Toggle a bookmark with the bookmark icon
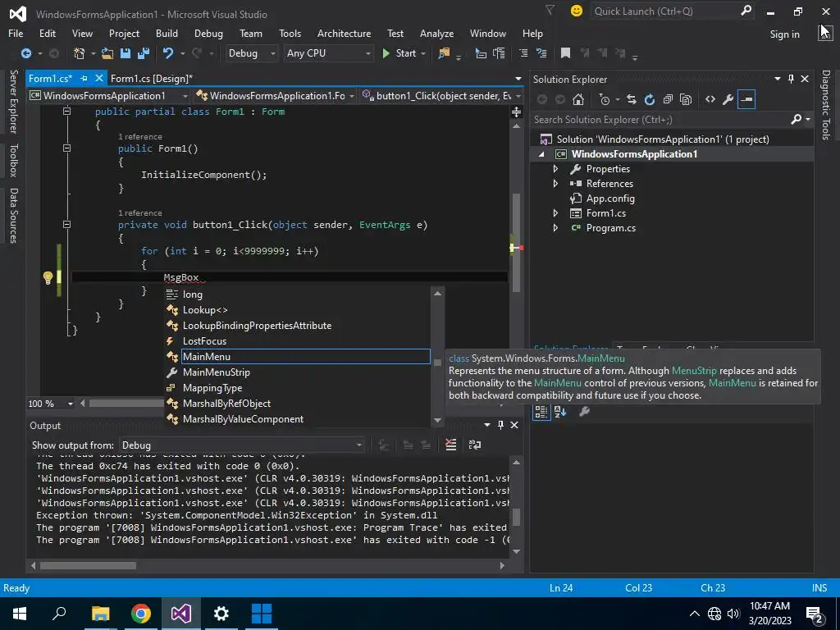The image size is (840, 630). [x=565, y=53]
